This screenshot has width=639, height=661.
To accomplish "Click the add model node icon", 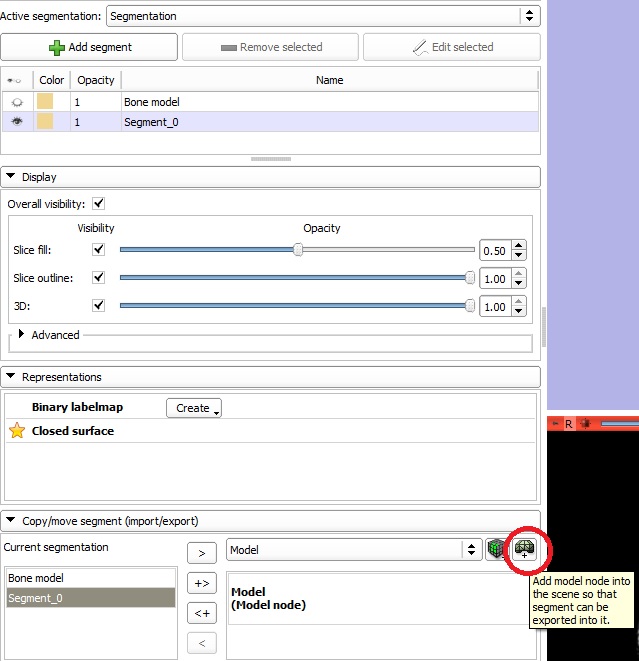I will pyautogui.click(x=523, y=549).
